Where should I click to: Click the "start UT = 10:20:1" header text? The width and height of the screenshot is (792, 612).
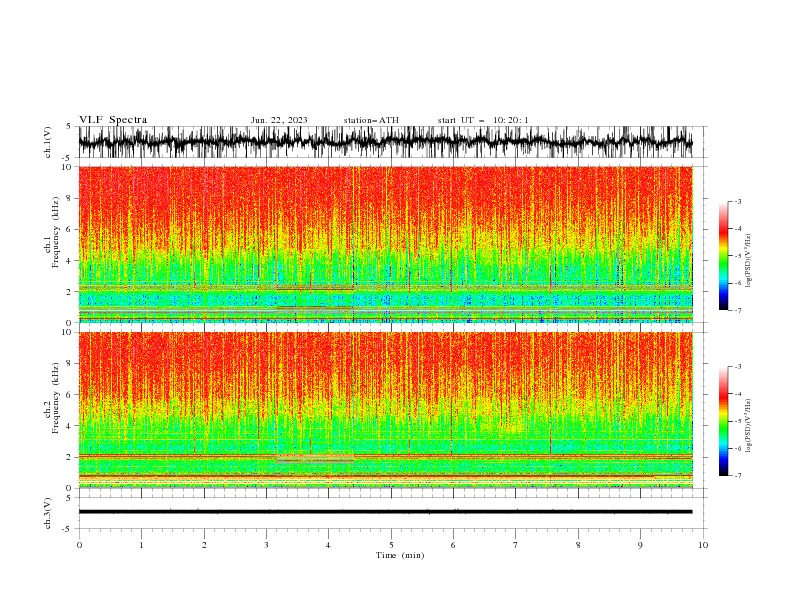483,120
